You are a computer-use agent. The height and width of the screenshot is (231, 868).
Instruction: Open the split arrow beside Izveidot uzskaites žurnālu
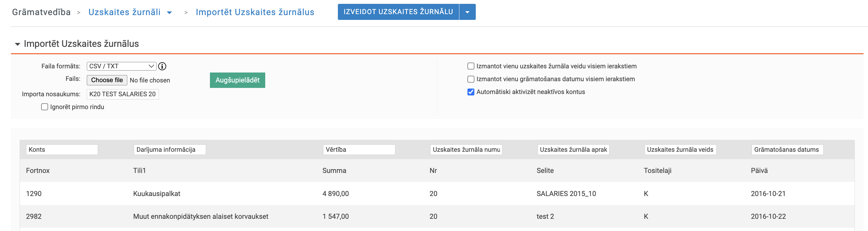click(x=467, y=12)
